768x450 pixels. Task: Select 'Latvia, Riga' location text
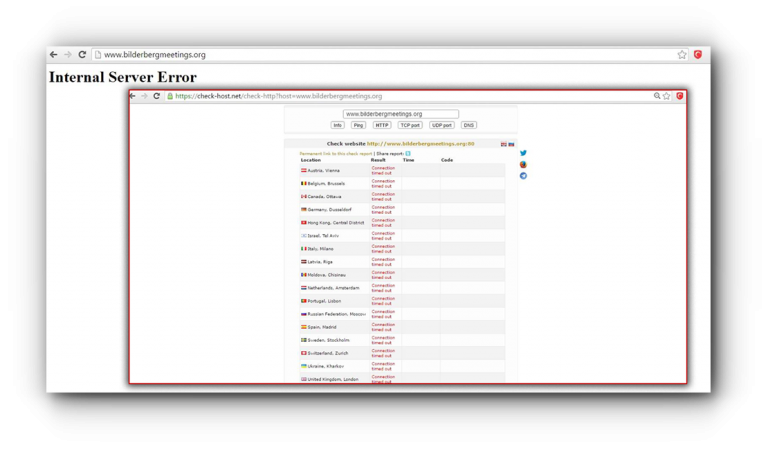click(x=320, y=262)
